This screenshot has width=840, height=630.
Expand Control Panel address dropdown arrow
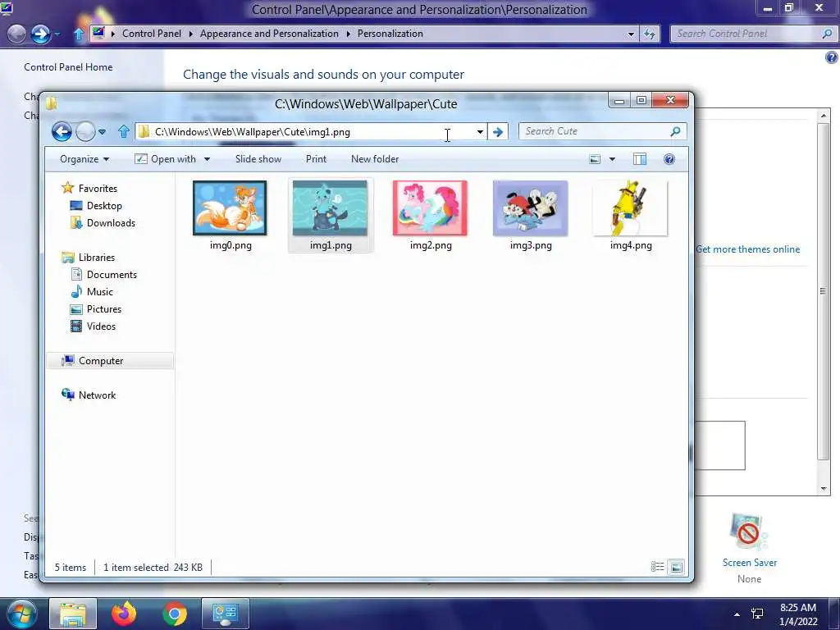tap(631, 34)
